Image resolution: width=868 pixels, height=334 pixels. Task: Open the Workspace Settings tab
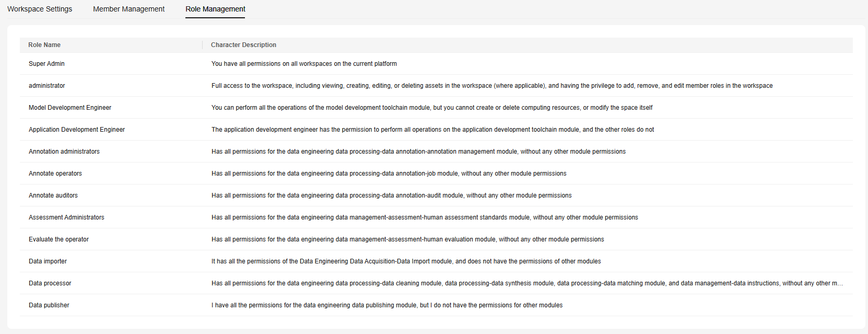pos(40,9)
